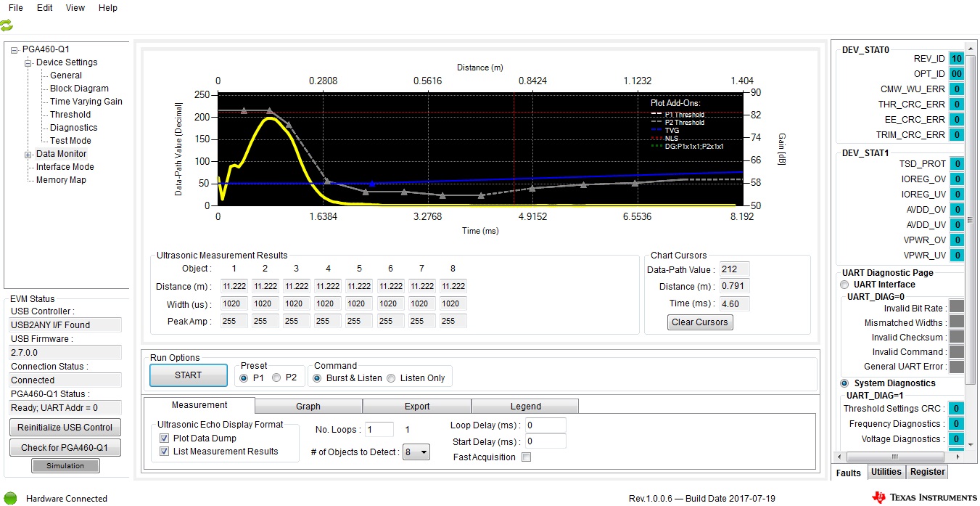Click the OPT_ID status value box
Viewport: 980px width, 506px height.
[957, 74]
